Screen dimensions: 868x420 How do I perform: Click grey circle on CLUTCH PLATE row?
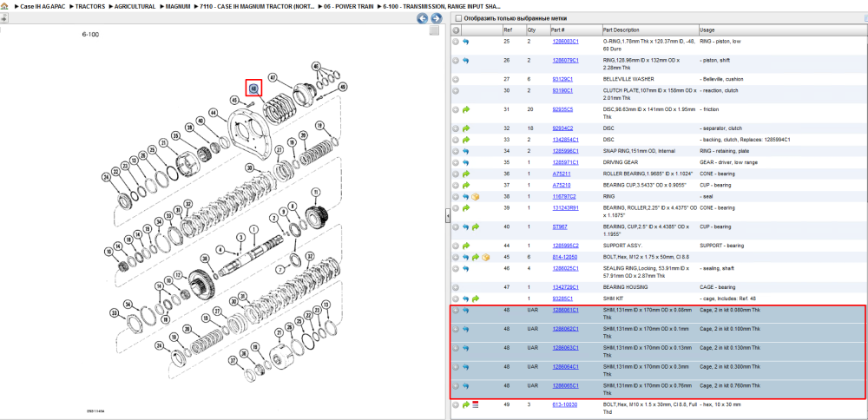[x=457, y=90]
